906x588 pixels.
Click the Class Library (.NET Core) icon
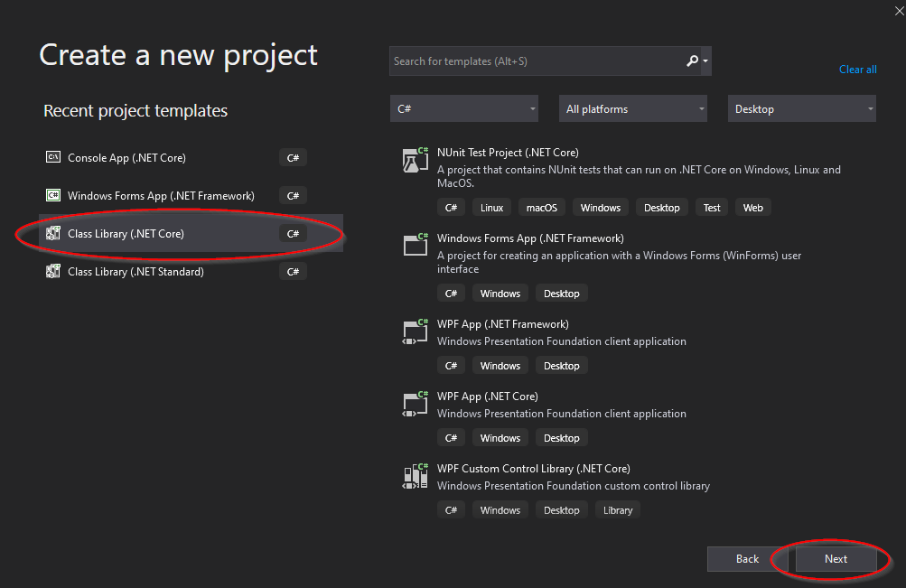[53, 233]
